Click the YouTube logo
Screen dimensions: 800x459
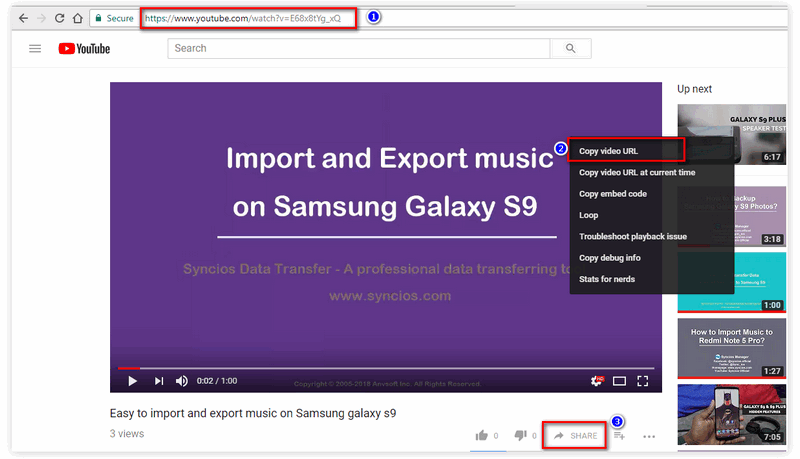click(x=84, y=48)
